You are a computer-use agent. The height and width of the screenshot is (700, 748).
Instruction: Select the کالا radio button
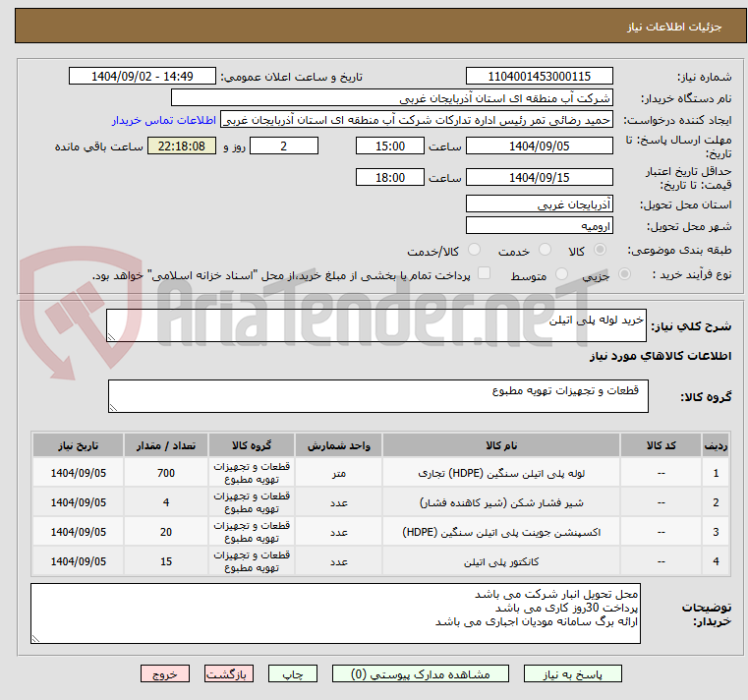coord(600,250)
